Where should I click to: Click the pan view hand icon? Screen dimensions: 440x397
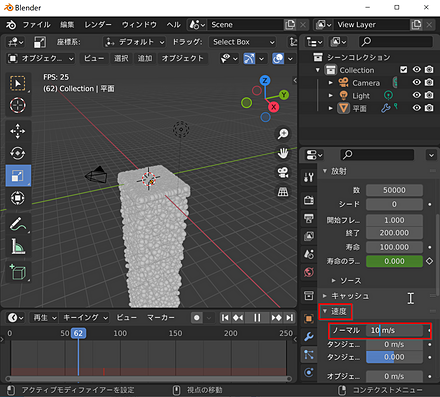point(283,153)
